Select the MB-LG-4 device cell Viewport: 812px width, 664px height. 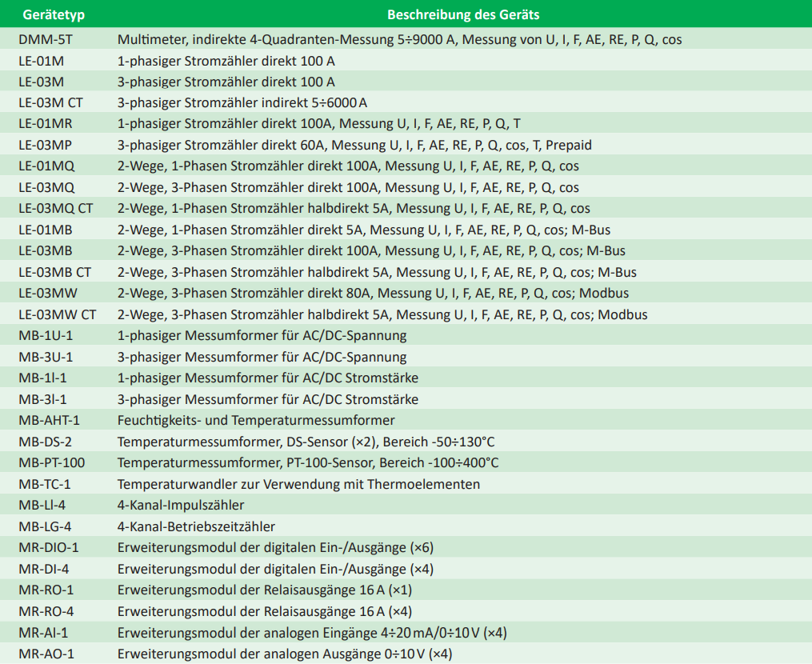click(45, 526)
